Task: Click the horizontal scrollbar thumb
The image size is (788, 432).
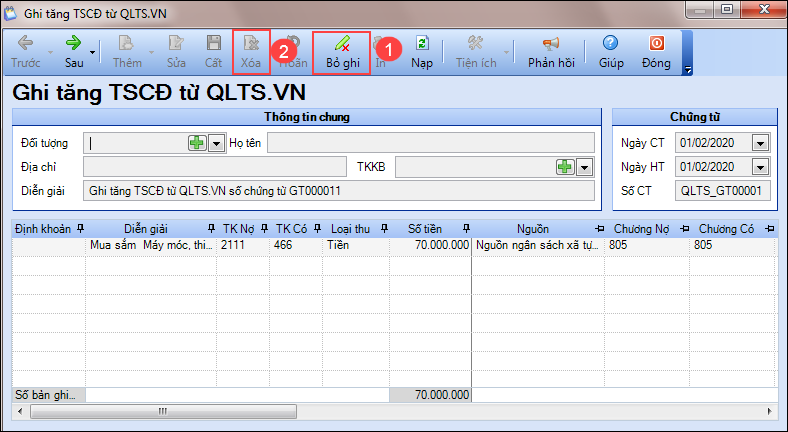Action: [x=163, y=411]
